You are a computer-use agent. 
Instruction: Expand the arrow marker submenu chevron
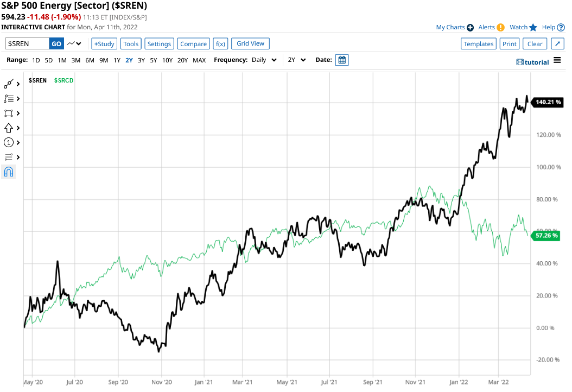pyautogui.click(x=18, y=128)
